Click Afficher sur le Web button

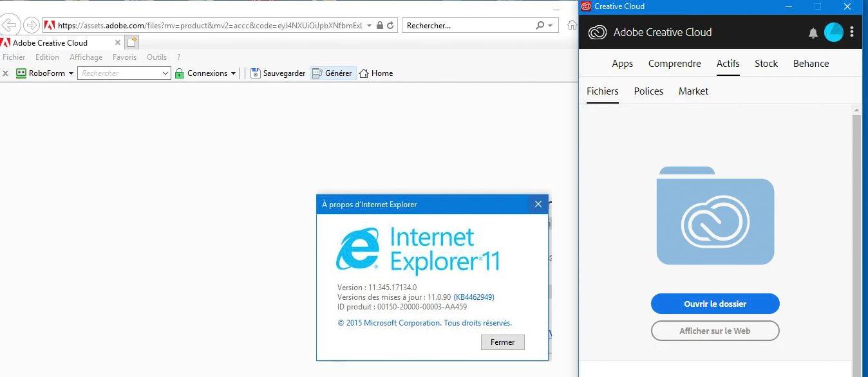tap(715, 331)
